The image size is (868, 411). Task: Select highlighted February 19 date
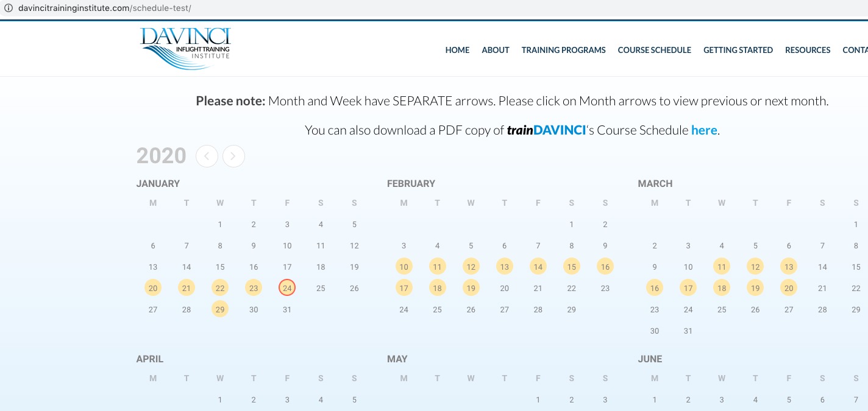pos(471,288)
